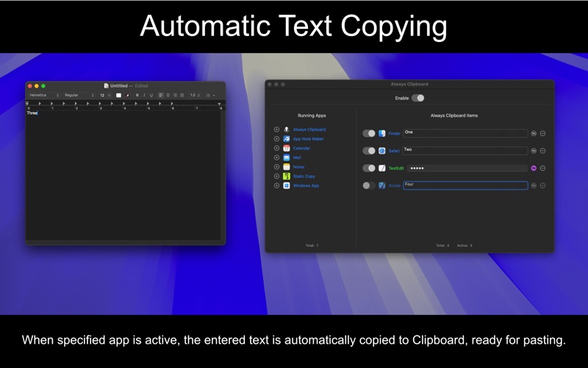This screenshot has width=588, height=368.
Task: Click the Xcode text field containing Four
Action: 465,185
